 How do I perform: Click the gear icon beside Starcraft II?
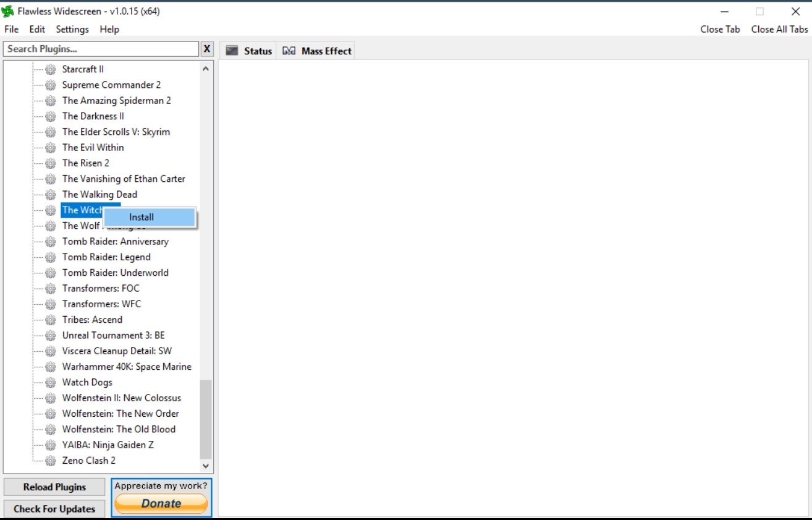51,69
